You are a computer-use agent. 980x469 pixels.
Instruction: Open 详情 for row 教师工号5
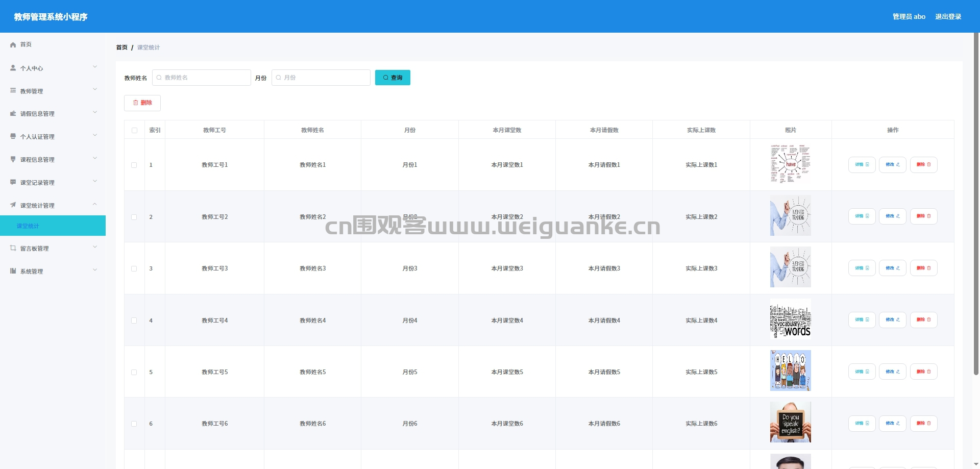pyautogui.click(x=862, y=372)
